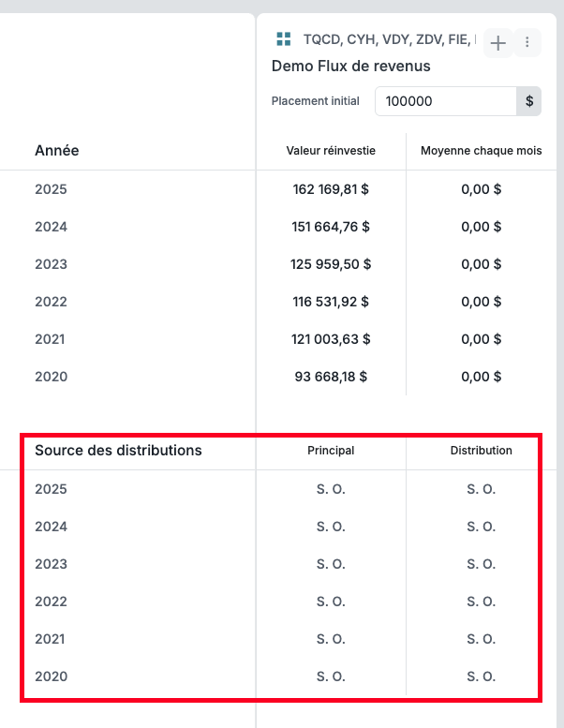Select the Moyenne chaque mois column header

(482, 151)
